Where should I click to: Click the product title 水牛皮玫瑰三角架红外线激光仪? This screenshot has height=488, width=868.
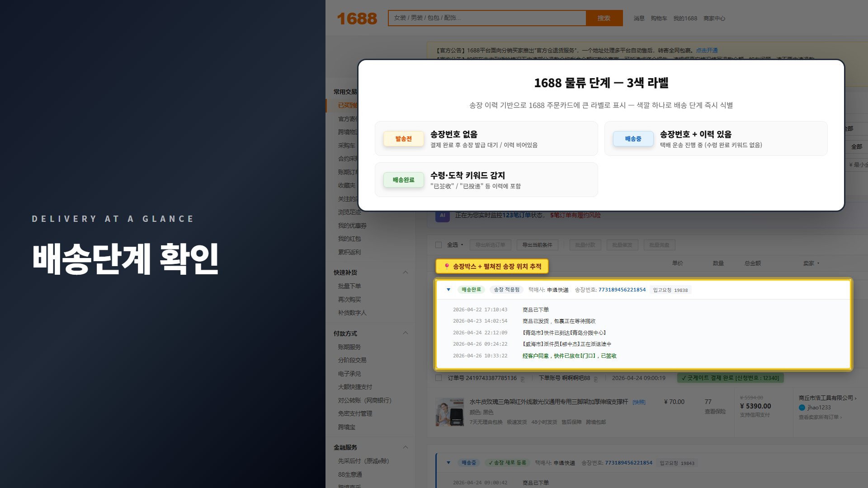(548, 402)
